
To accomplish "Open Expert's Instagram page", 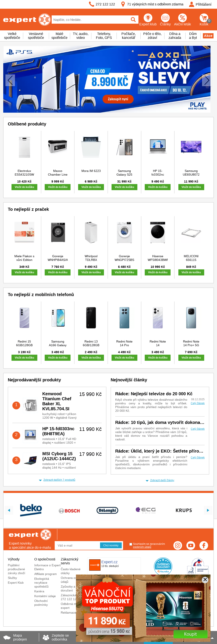I will tap(178, 545).
